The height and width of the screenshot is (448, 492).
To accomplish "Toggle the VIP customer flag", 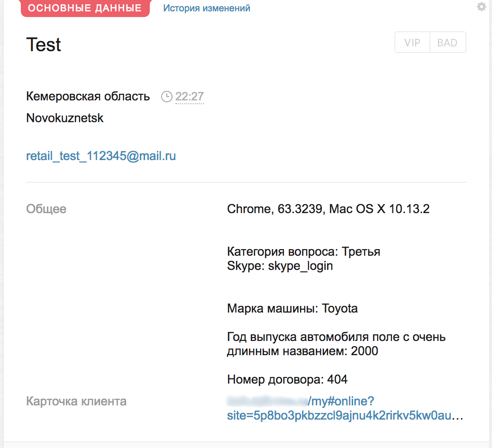I will pos(412,42).
